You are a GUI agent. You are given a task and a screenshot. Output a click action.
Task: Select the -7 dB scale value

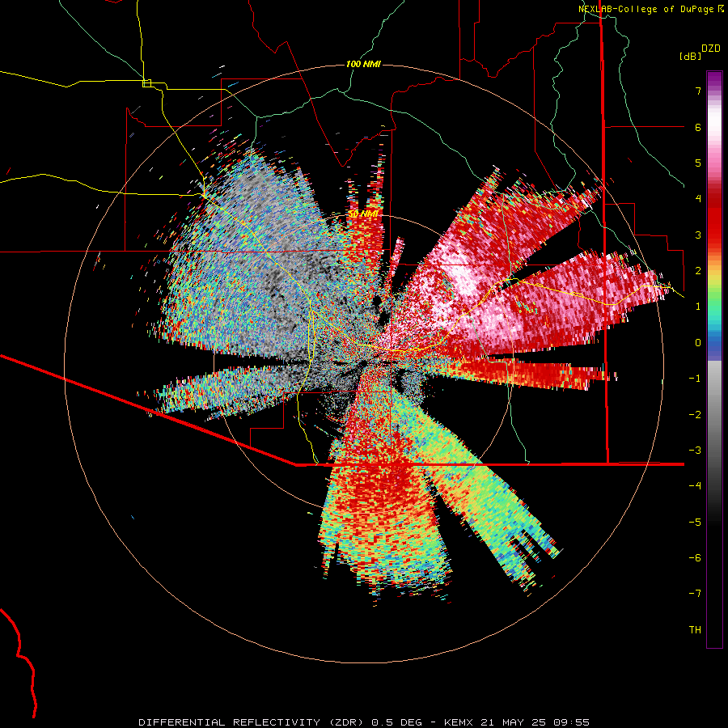(x=695, y=594)
